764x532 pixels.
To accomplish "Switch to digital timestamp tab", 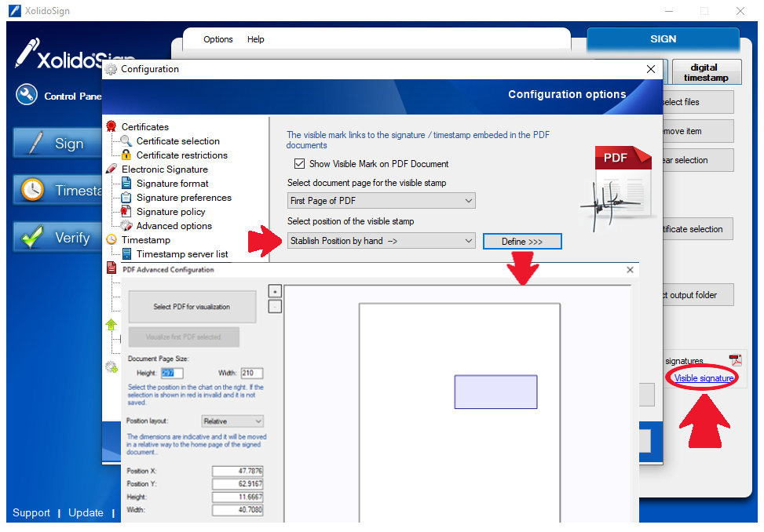I will pos(706,72).
